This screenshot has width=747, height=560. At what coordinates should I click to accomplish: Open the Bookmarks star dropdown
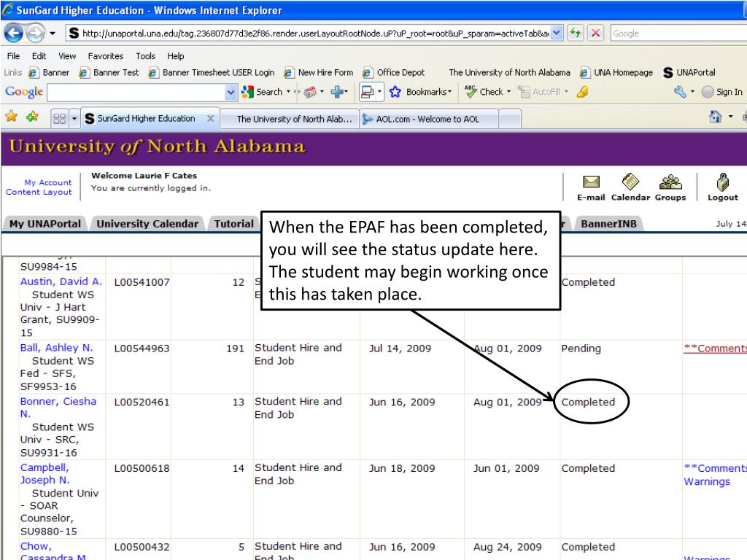420,92
